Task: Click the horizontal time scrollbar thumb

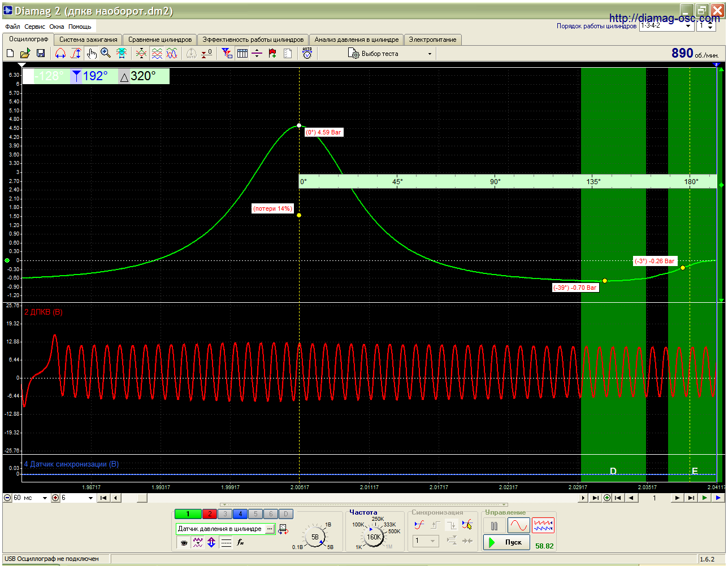Action: (x=142, y=498)
